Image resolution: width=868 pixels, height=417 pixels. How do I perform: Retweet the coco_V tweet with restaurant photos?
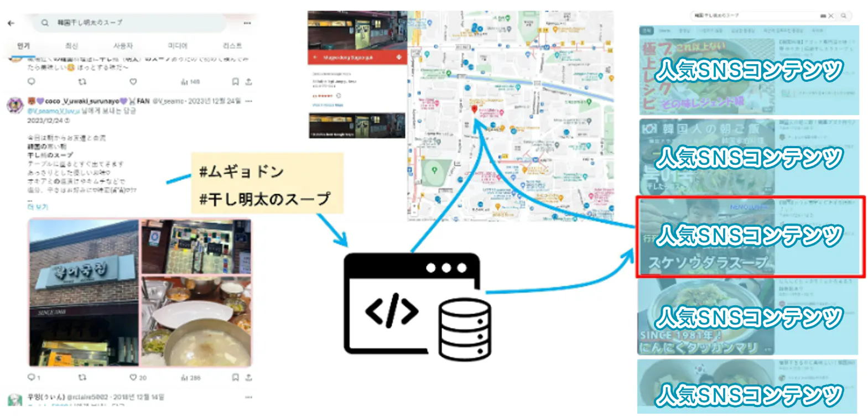tap(82, 377)
